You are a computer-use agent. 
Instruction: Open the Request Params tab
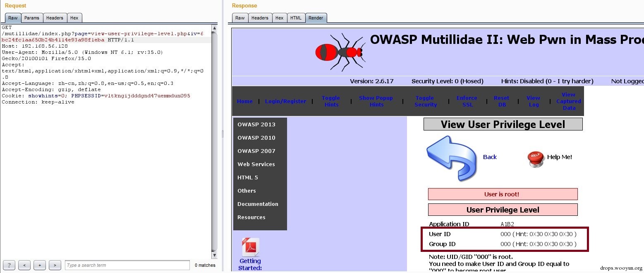[x=32, y=18]
